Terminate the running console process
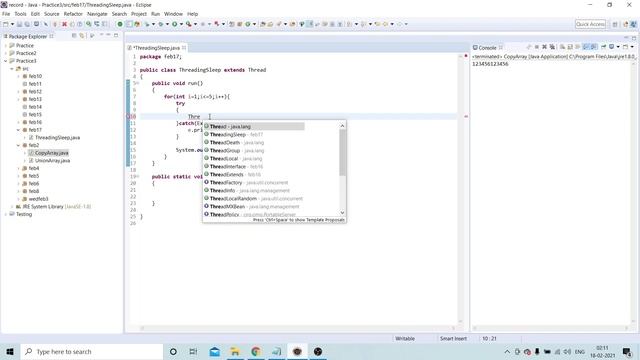Viewport: 640px width, 360px height. click(x=537, y=47)
